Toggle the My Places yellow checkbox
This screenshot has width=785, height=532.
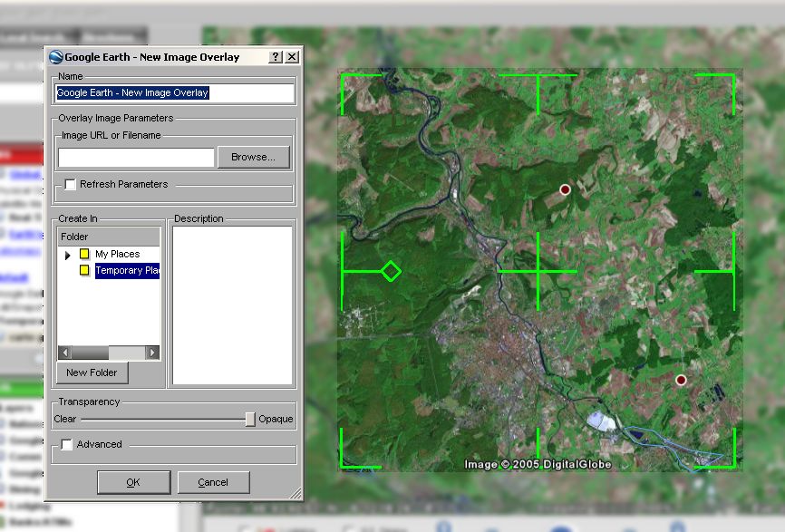coord(84,254)
